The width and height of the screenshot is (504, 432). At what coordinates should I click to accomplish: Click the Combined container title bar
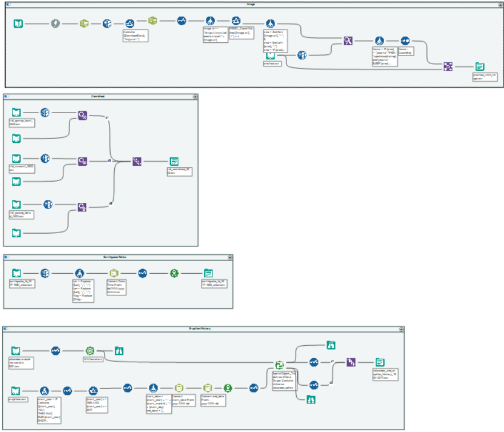point(100,97)
